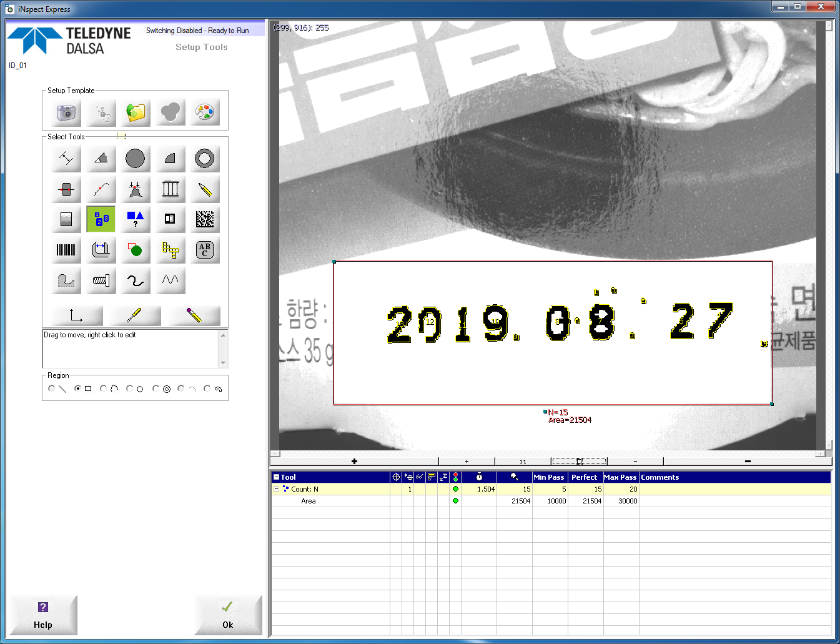This screenshot has width=840, height=644.
Task: Select the circle region radio button
Action: pyautogui.click(x=130, y=389)
